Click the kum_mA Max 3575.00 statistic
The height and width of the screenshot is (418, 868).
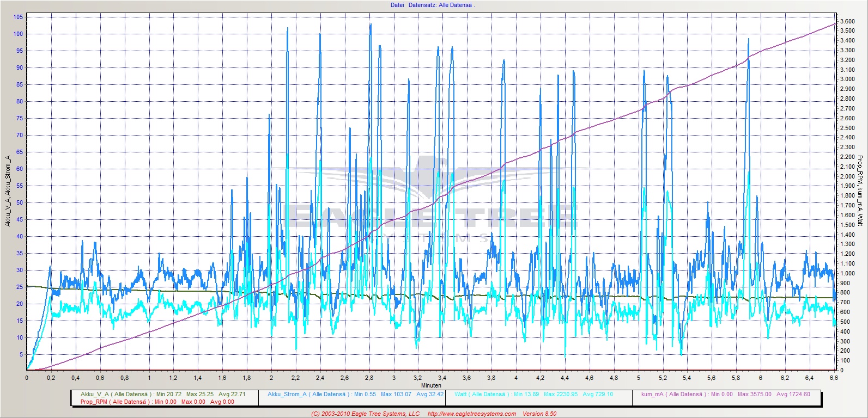[x=754, y=394]
